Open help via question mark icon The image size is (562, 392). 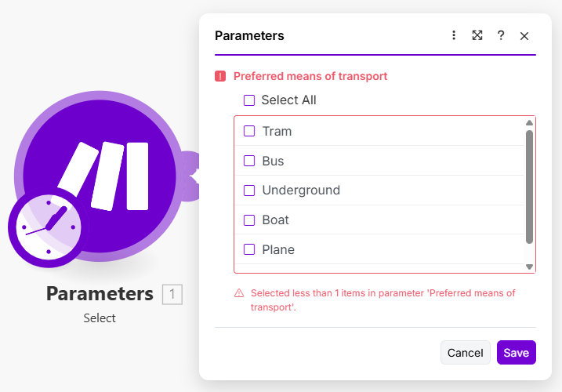pos(501,35)
